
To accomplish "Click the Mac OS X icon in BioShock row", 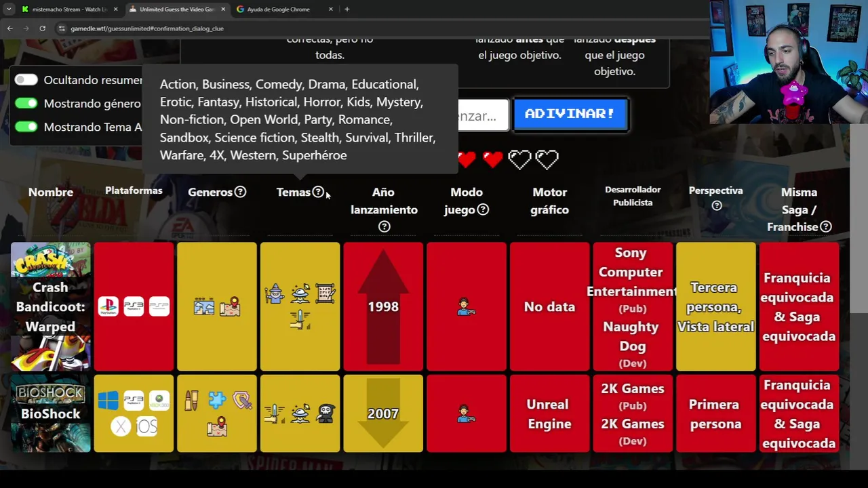I will click(x=121, y=426).
